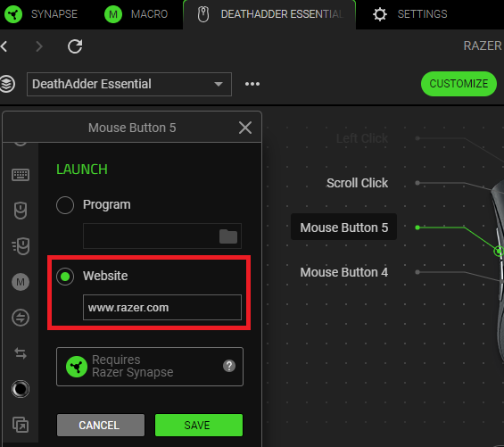This screenshot has height=447, width=504.
Task: Click the Cancel button
Action: [101, 425]
